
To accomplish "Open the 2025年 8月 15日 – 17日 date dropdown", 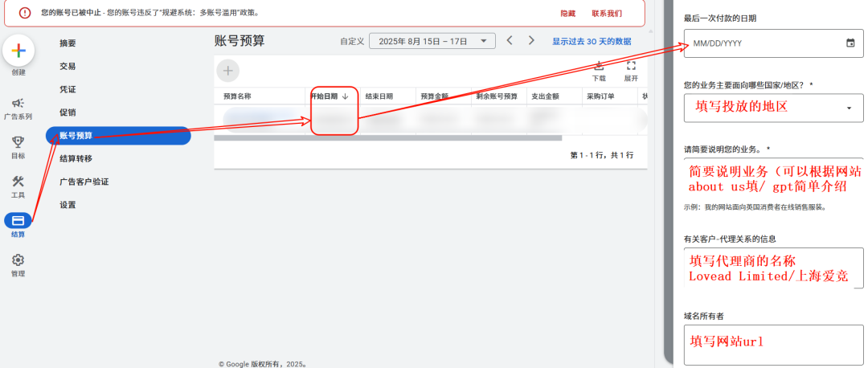I will pos(432,41).
